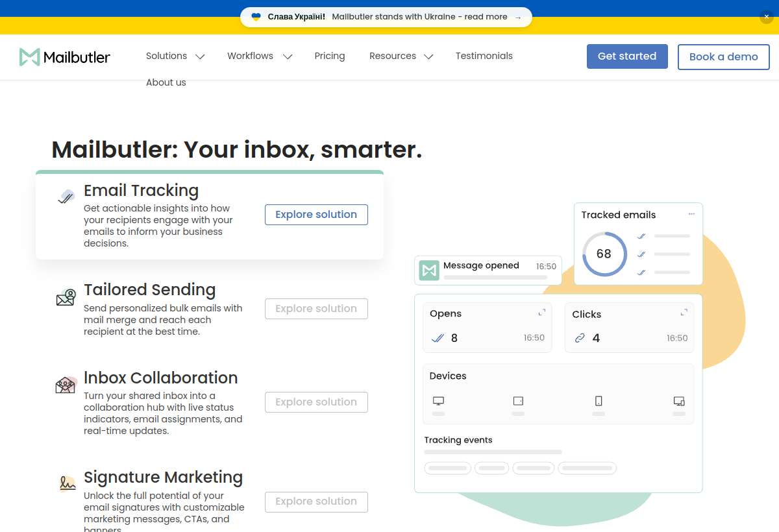This screenshot has width=779, height=532.
Task: Click the Message opened notification
Action: click(x=488, y=270)
